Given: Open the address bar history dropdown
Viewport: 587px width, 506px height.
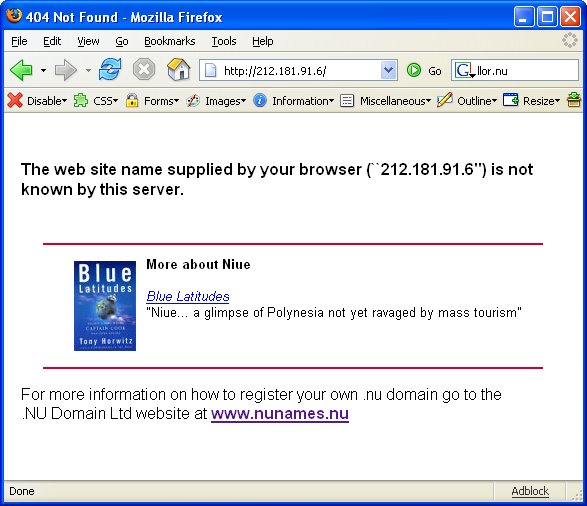Looking at the screenshot, I should [389, 70].
